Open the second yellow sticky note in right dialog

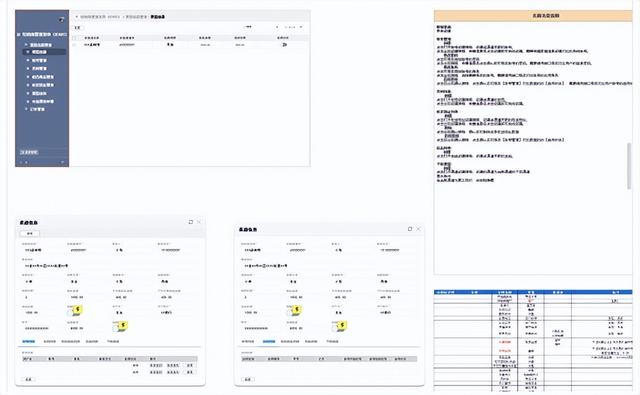coord(342,325)
